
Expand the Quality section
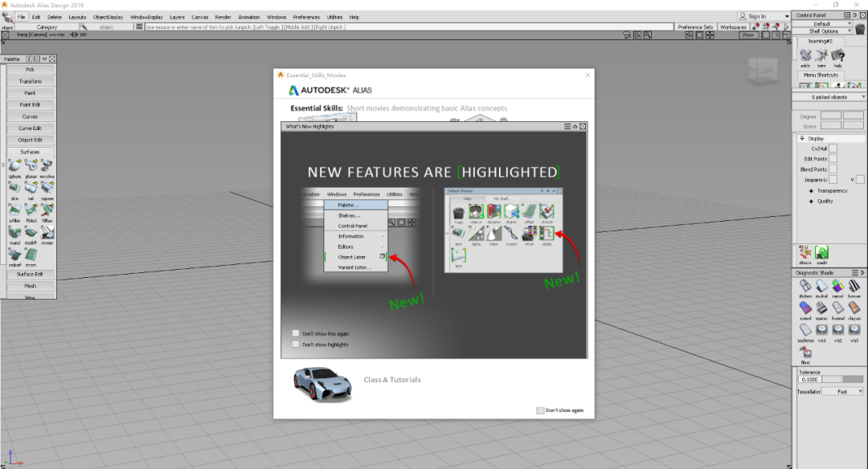coord(812,202)
